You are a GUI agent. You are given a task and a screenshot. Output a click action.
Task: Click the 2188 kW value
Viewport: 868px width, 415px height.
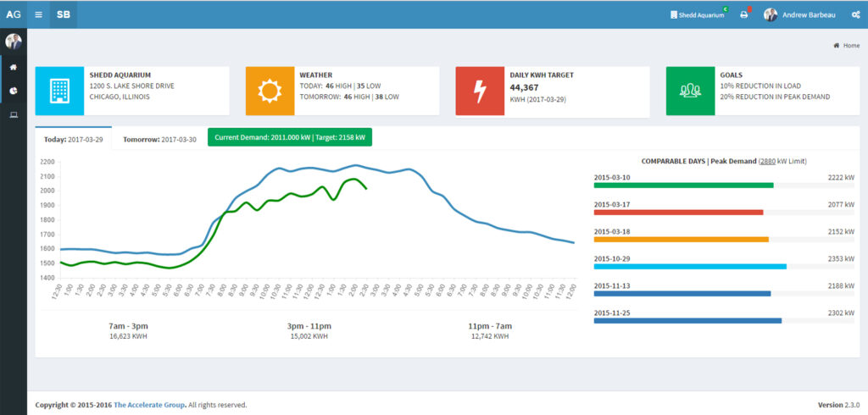point(841,286)
